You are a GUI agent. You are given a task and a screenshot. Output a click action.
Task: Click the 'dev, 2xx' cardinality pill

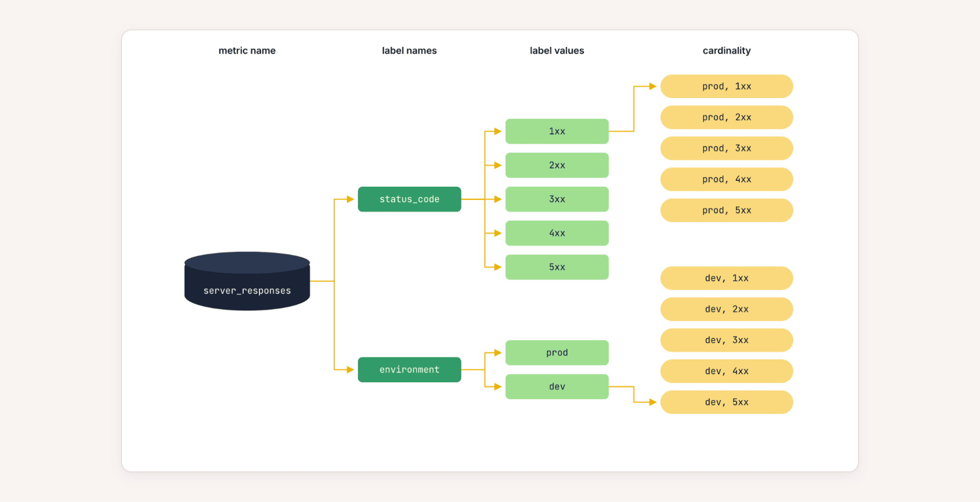727,309
